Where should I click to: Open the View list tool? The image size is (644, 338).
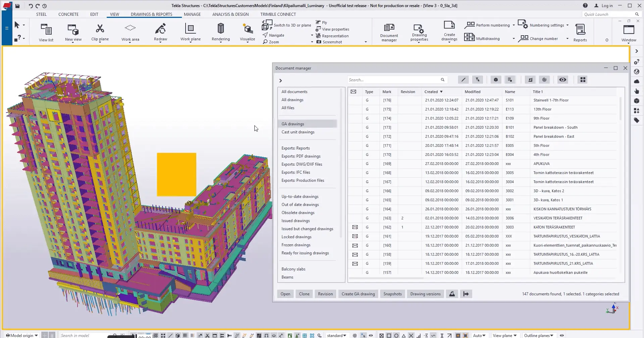(x=46, y=32)
